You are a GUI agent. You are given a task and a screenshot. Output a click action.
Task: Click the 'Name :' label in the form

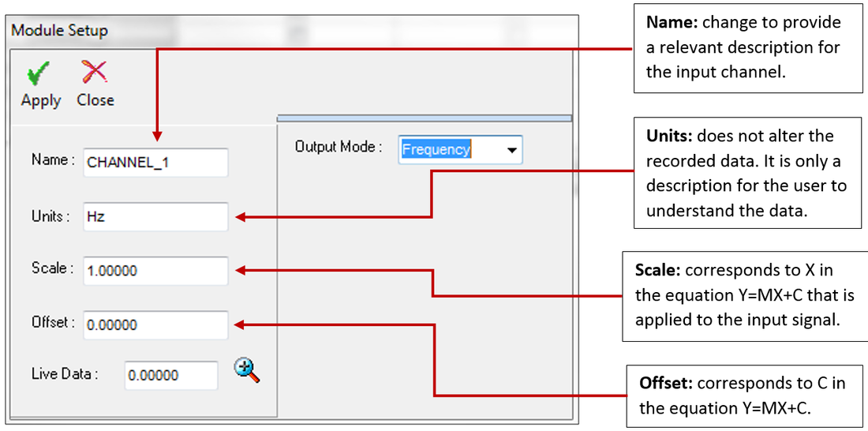pyautogui.click(x=53, y=160)
